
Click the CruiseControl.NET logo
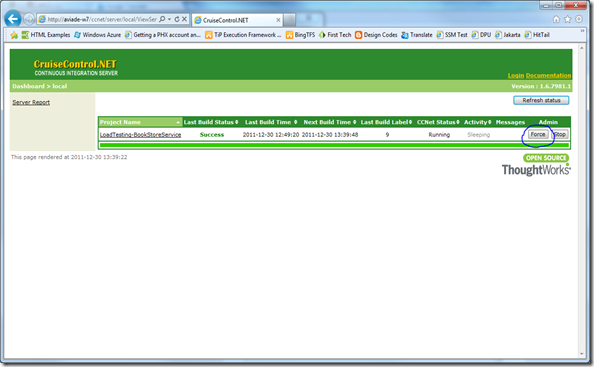click(x=75, y=67)
